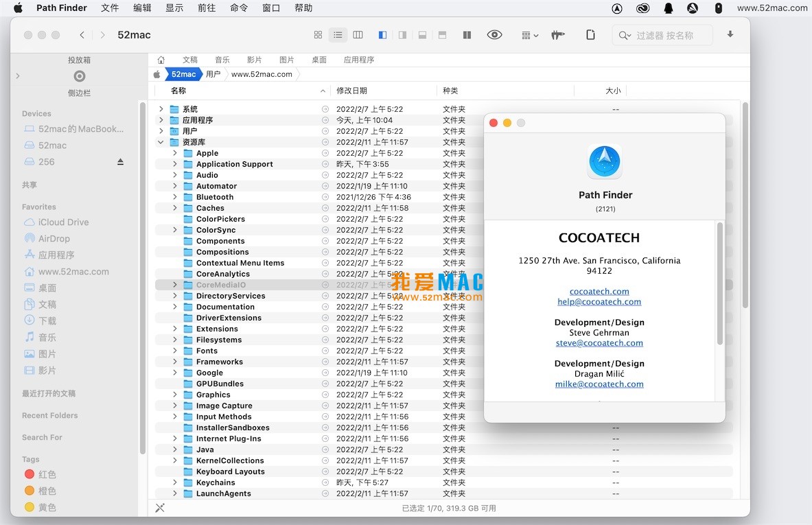This screenshot has height=525, width=812.
Task: Click the circle action icon in the Caches row
Action: pyautogui.click(x=325, y=208)
